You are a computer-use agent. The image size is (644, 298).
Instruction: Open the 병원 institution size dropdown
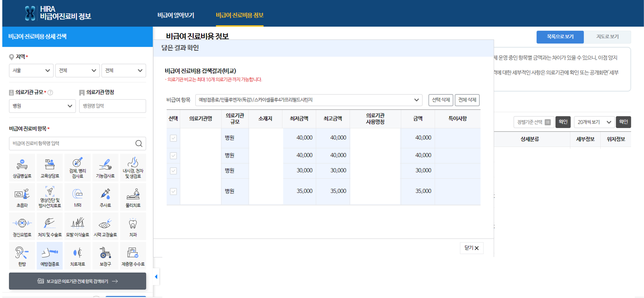[x=43, y=106]
